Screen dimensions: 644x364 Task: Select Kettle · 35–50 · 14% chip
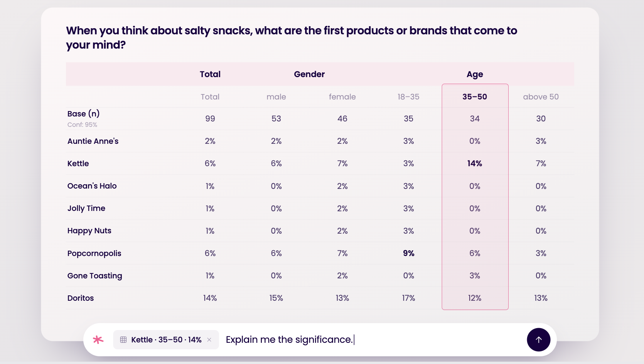pyautogui.click(x=166, y=340)
